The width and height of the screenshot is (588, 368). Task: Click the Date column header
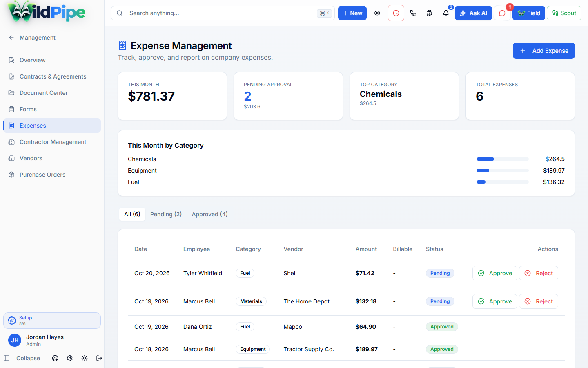pyautogui.click(x=140, y=249)
